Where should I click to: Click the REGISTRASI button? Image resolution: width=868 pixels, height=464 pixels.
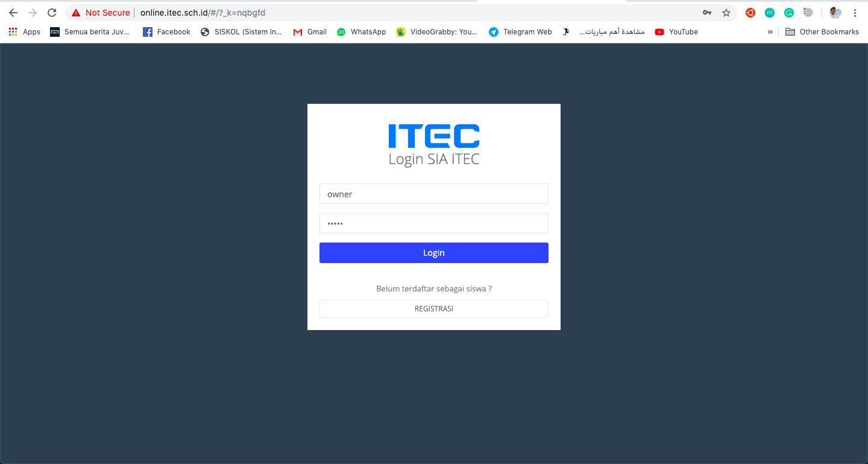(434, 308)
